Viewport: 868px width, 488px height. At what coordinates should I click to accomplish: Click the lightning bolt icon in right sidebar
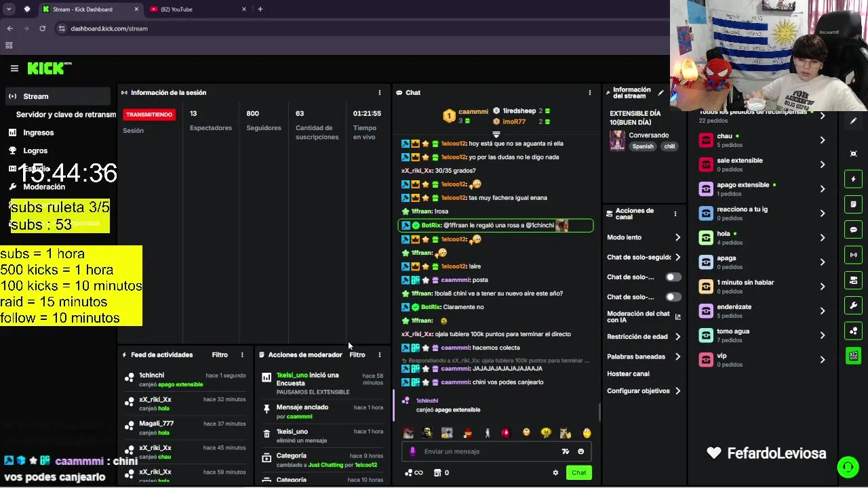click(854, 179)
